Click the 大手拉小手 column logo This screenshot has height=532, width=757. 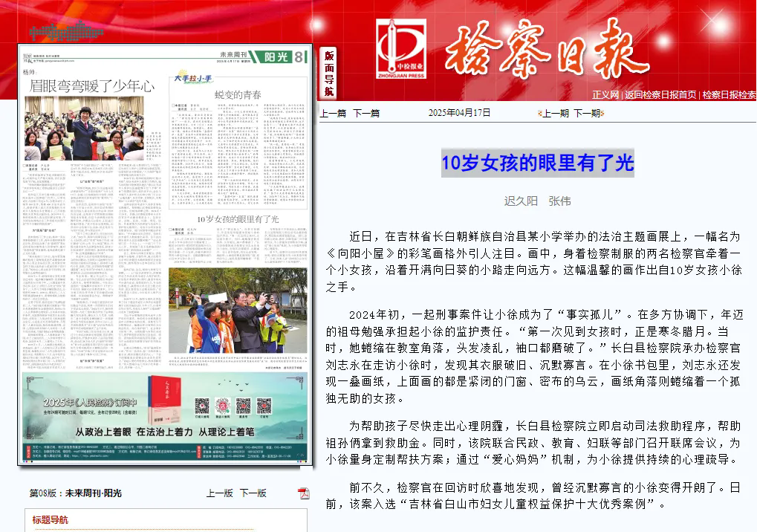193,77
